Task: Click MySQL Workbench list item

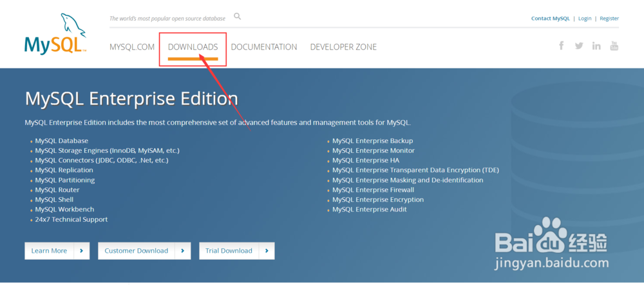Action: tap(64, 210)
